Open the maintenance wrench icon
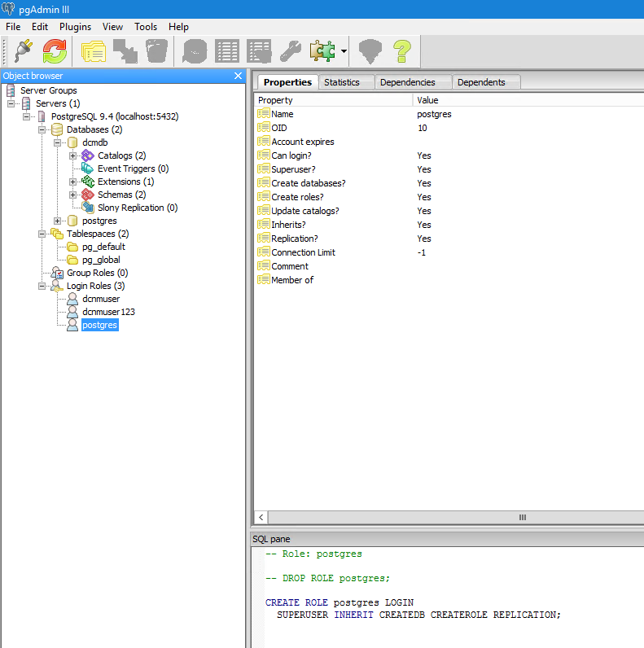The height and width of the screenshot is (648, 644). point(291,50)
